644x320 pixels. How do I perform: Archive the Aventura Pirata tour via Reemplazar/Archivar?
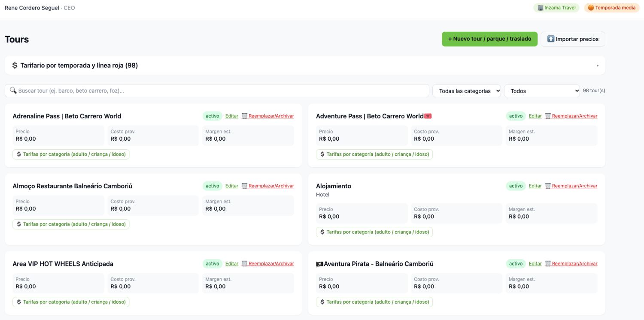pos(571,263)
